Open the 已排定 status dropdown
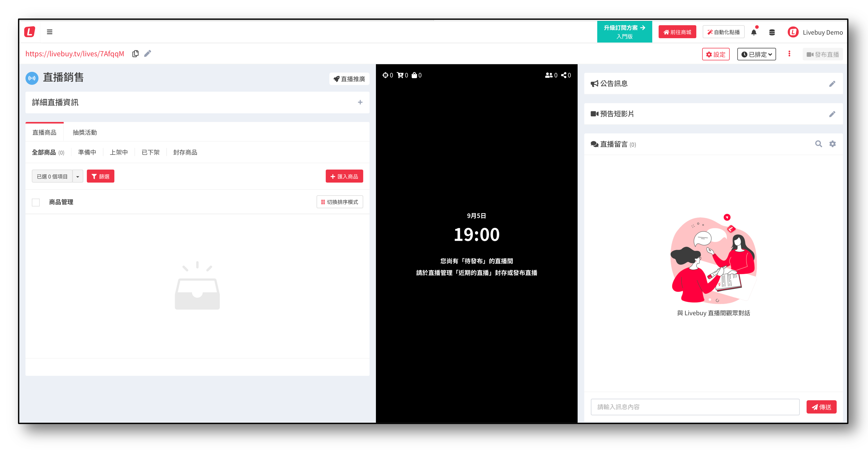868x451 pixels. coord(756,54)
